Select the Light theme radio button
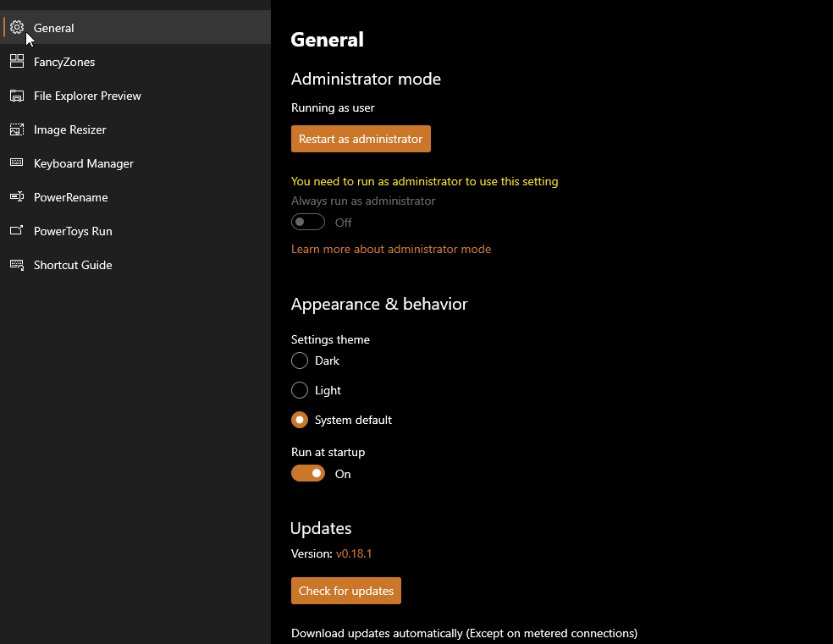This screenshot has height=644, width=833. pos(300,390)
